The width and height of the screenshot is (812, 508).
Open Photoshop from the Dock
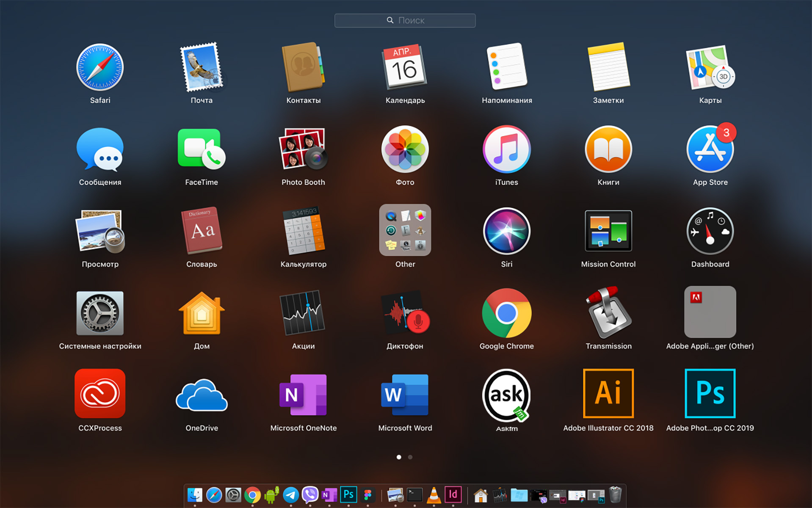click(348, 494)
